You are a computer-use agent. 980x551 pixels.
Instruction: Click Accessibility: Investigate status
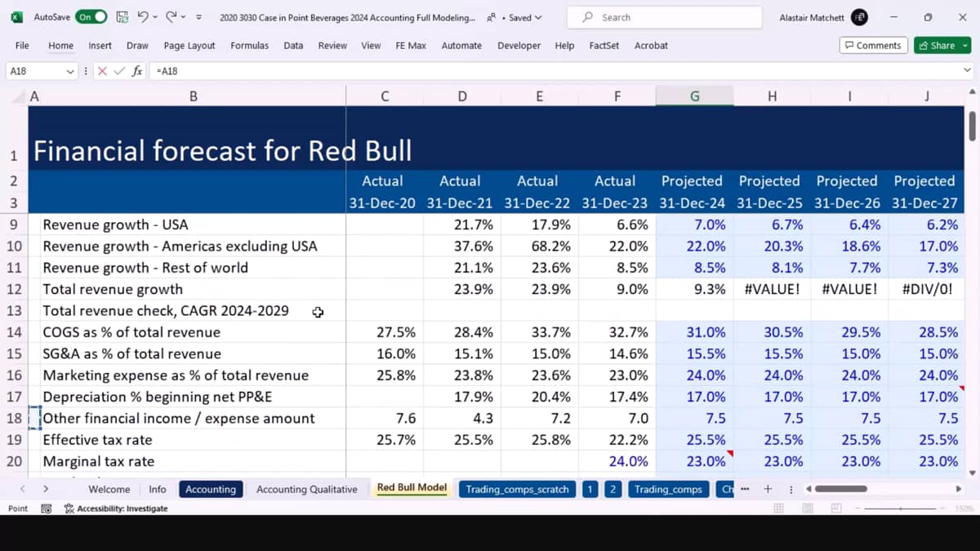116,509
